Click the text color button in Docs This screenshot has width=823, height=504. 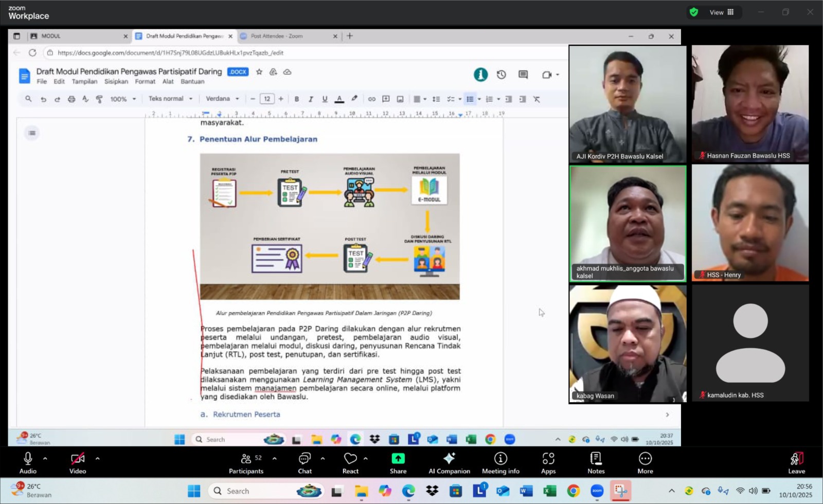coord(339,99)
